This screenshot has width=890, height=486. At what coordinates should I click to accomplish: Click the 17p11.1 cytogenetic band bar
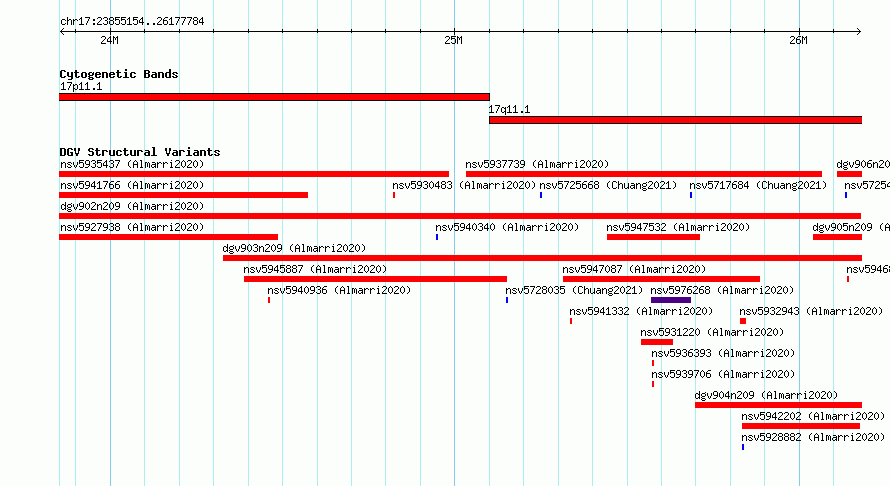click(274, 97)
